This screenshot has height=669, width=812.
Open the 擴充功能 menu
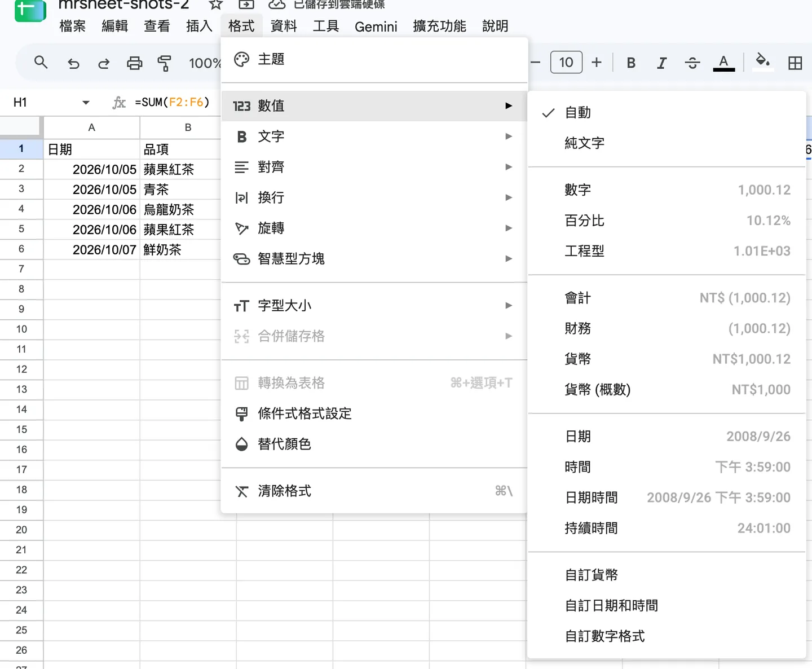439,26
